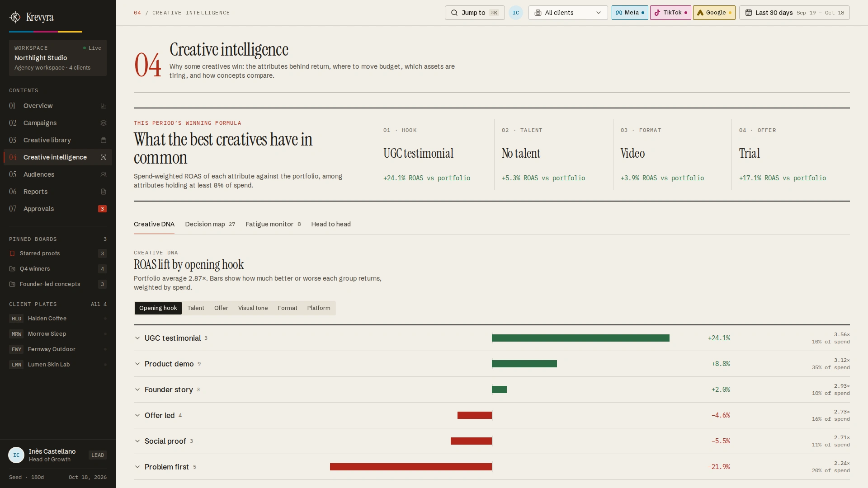Image resolution: width=868 pixels, height=488 pixels.
Task: Select the Format segment
Action: [x=288, y=308]
